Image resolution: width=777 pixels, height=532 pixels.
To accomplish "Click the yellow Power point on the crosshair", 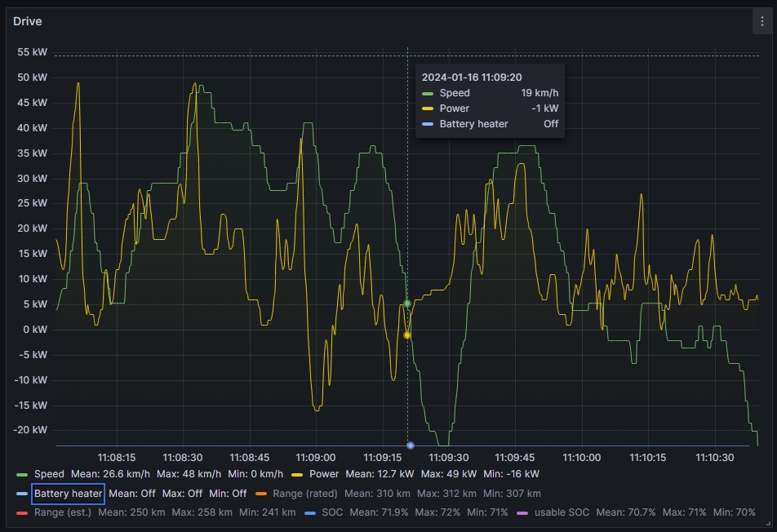I will coord(406,335).
